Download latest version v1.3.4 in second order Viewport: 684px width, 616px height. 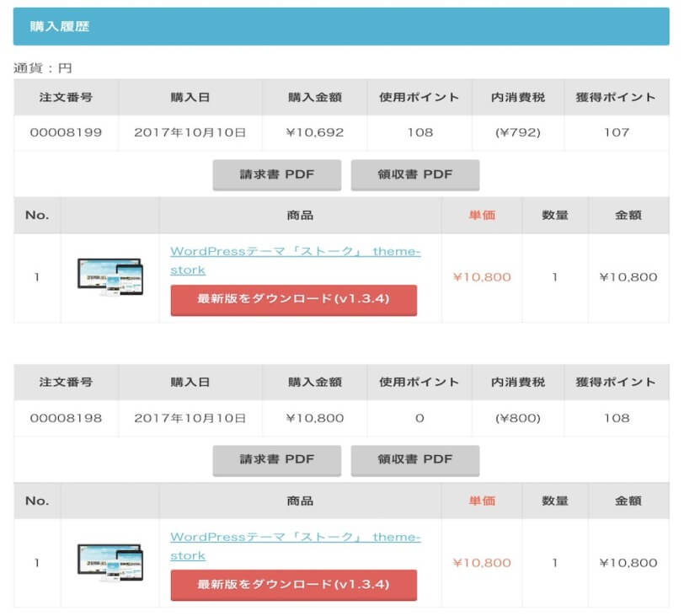pyautogui.click(x=294, y=585)
